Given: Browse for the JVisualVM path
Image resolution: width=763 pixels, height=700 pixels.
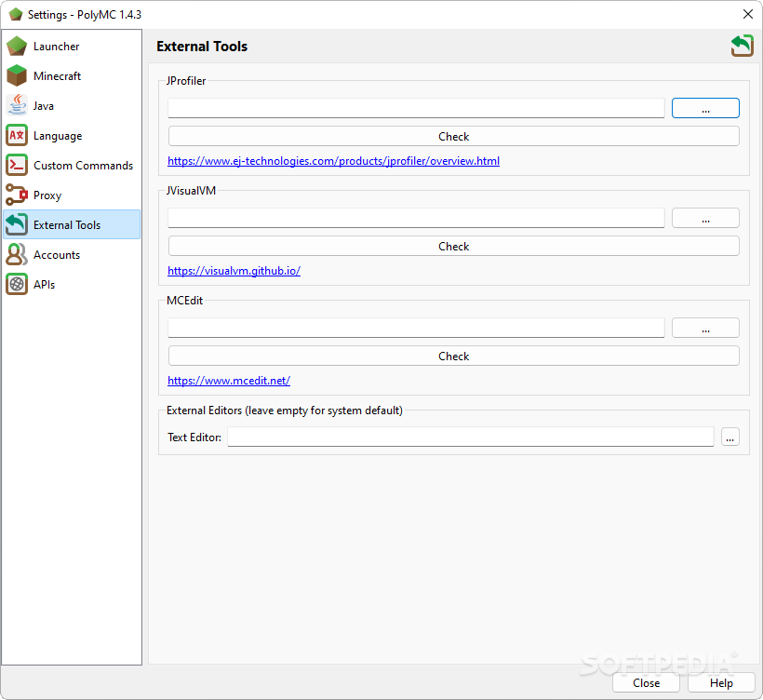Looking at the screenshot, I should (705, 218).
